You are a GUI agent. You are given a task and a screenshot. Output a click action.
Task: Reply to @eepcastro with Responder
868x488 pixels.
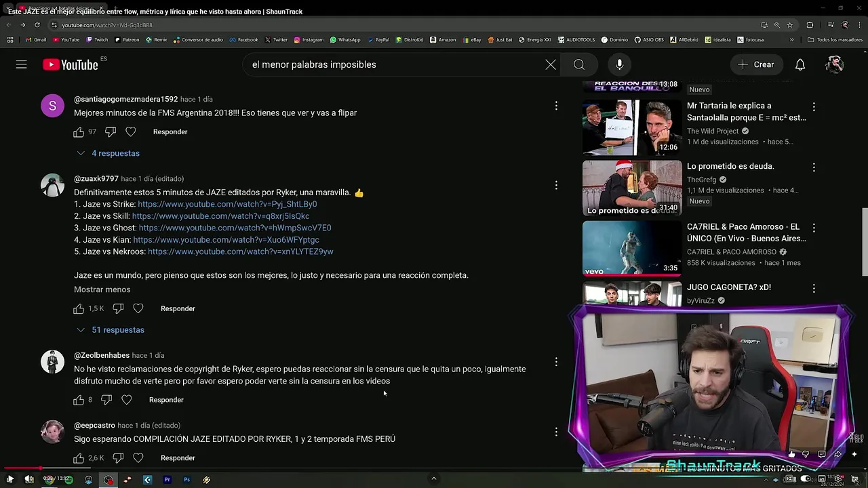[x=178, y=458]
